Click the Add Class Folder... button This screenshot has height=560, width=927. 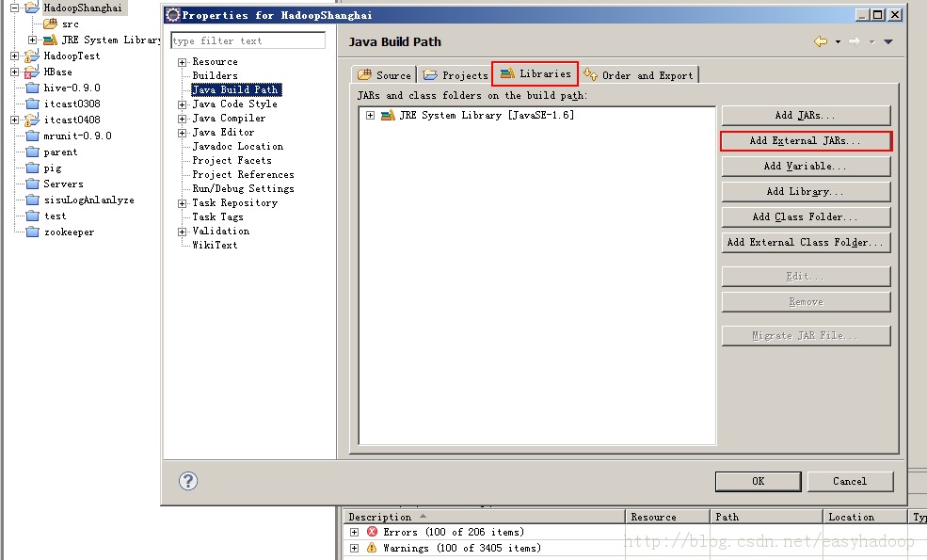tap(806, 217)
